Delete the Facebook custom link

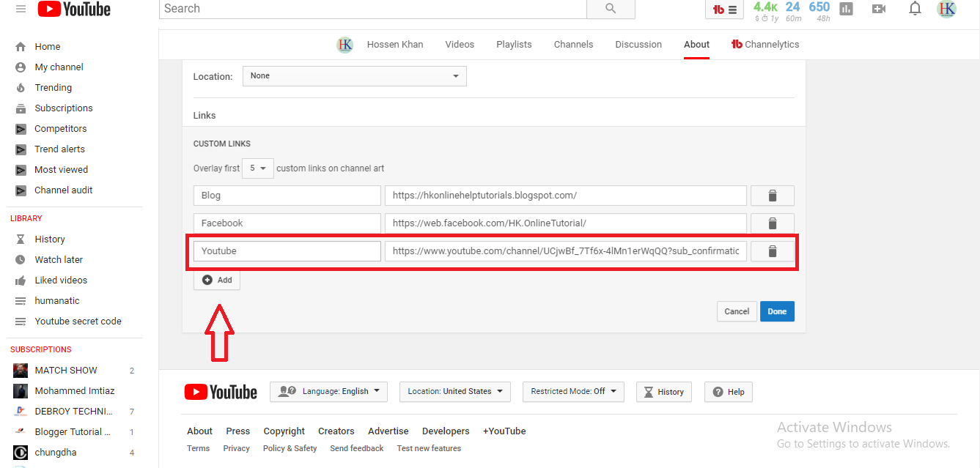[x=772, y=223]
